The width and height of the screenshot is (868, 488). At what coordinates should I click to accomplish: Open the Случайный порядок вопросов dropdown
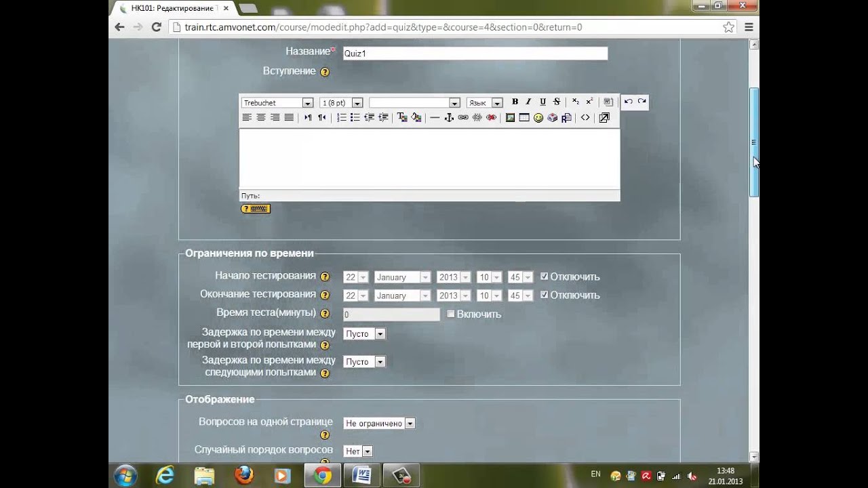(x=358, y=451)
